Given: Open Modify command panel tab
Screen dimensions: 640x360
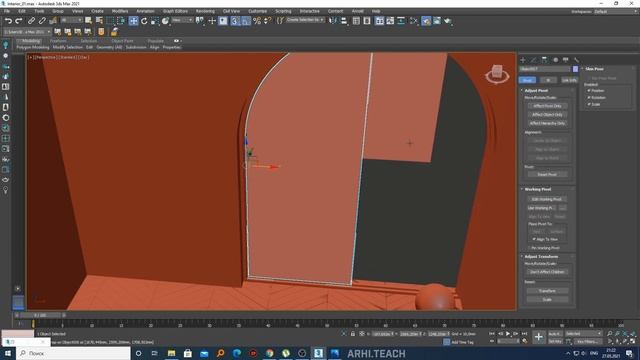Looking at the screenshot, I should 533,60.
